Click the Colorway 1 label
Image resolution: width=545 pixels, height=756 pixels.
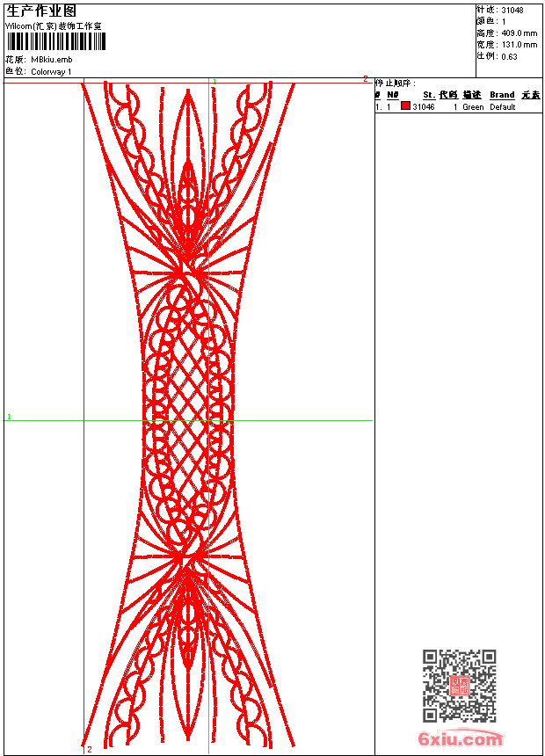(51, 72)
